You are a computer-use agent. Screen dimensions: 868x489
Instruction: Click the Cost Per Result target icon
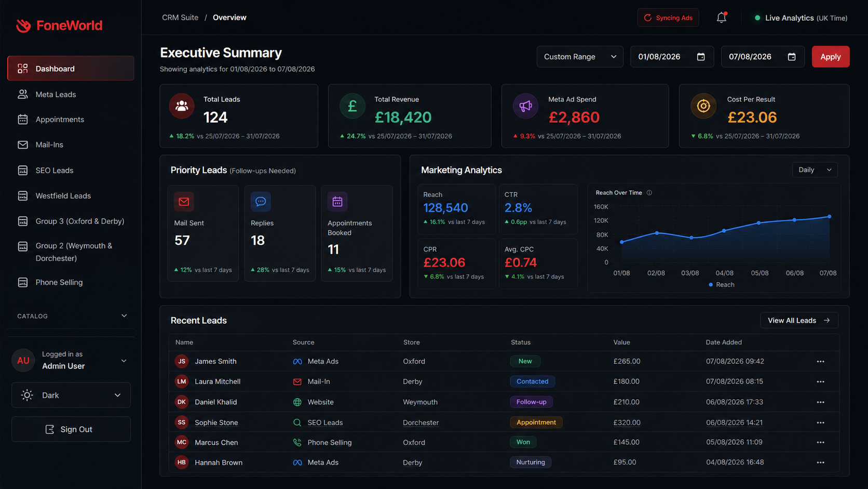(703, 106)
